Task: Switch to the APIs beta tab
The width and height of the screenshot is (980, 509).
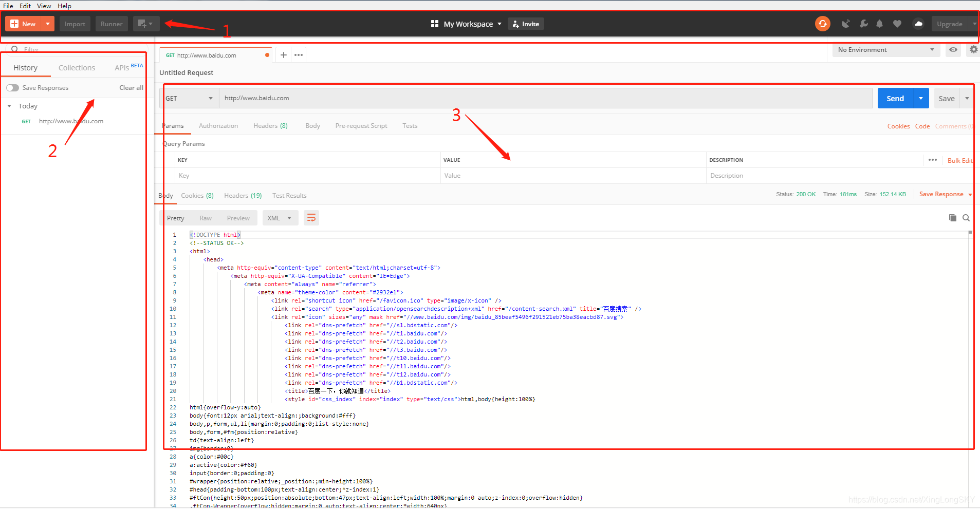Action: pos(128,67)
